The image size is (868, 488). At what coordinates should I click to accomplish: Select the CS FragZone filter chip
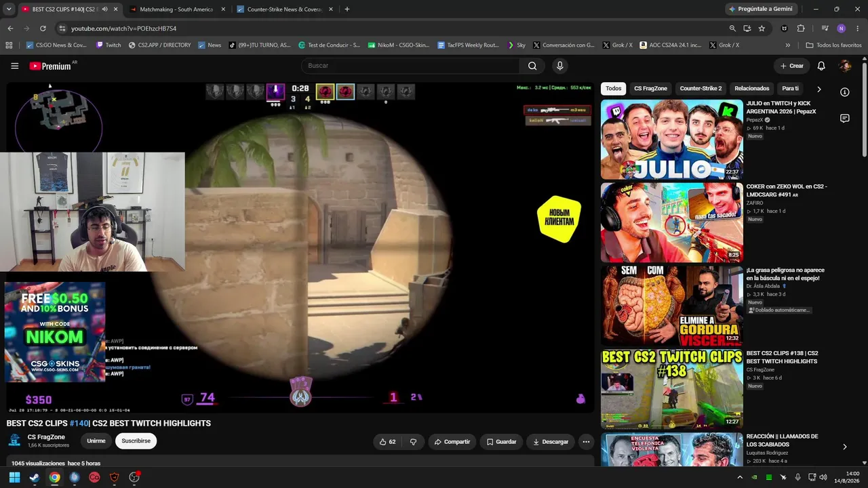651,89
